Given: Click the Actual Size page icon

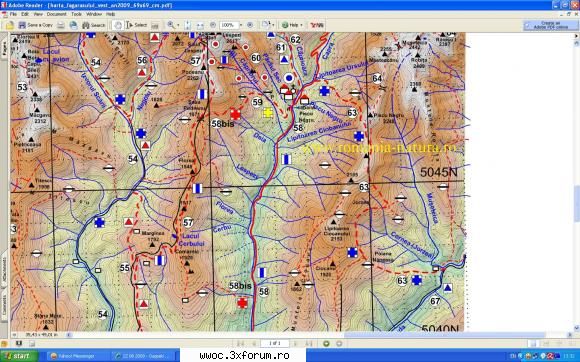Looking at the screenshot, I should coord(188,25).
